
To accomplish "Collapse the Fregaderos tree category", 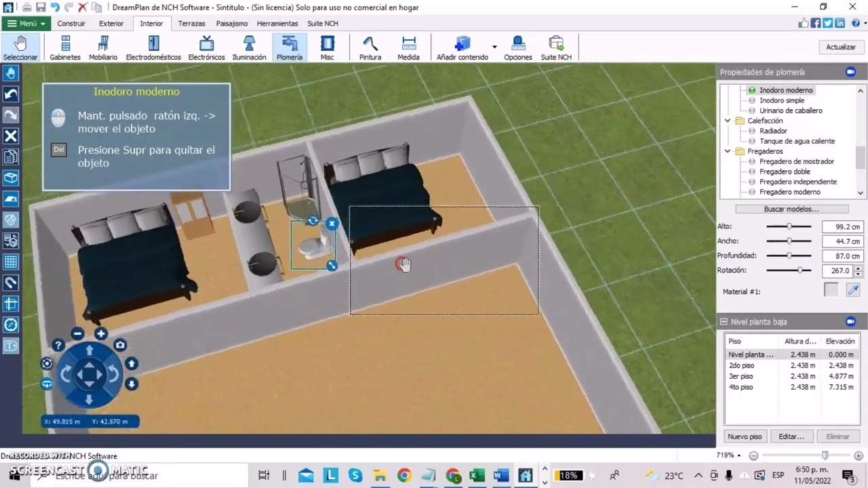I will click(728, 151).
